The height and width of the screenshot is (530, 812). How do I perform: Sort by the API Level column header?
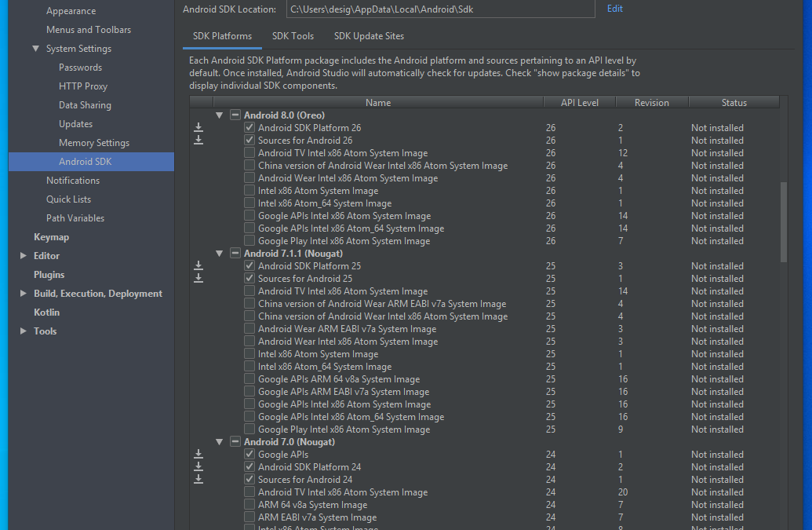coord(580,103)
